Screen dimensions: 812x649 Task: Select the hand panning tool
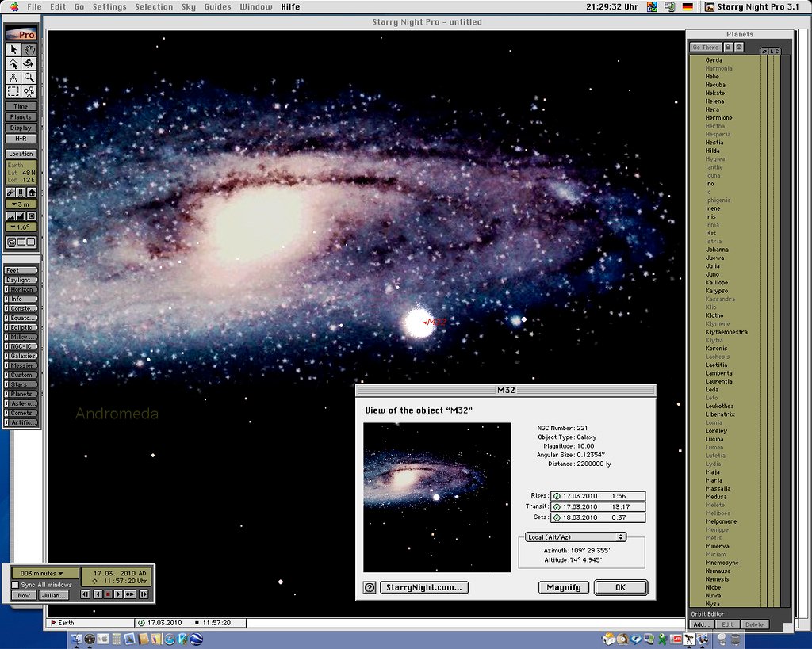[x=28, y=50]
